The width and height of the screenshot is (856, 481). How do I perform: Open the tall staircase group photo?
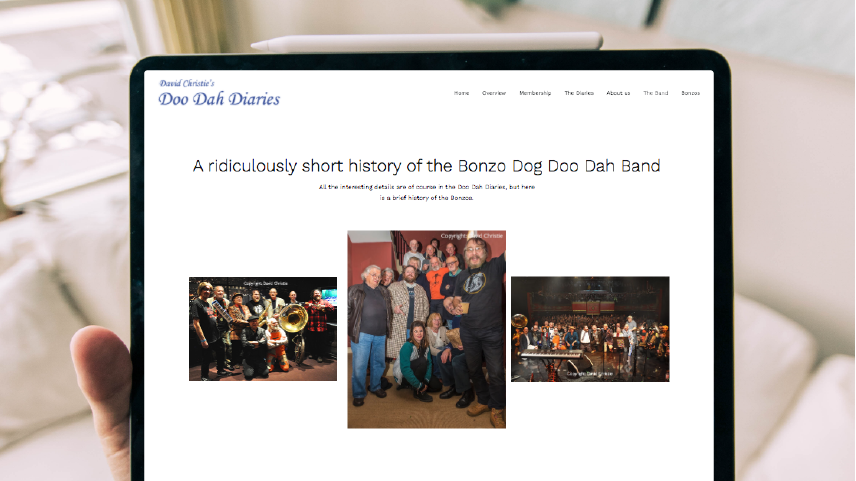pos(426,329)
